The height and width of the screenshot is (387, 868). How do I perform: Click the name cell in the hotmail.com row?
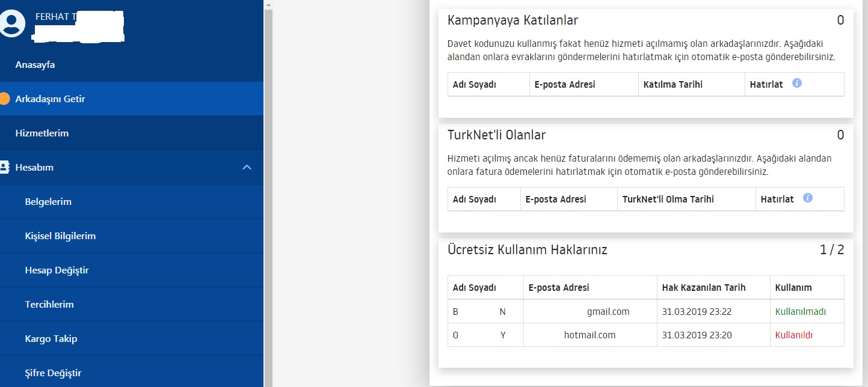(486, 335)
